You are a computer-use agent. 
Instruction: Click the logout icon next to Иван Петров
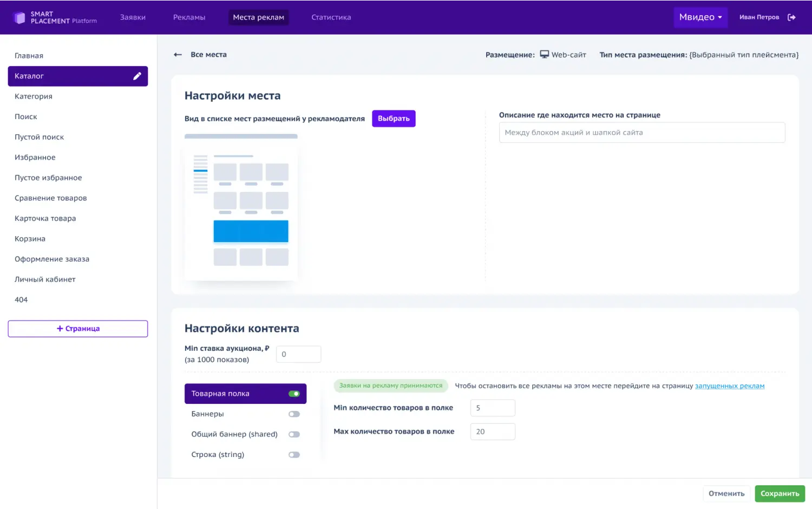(x=791, y=17)
